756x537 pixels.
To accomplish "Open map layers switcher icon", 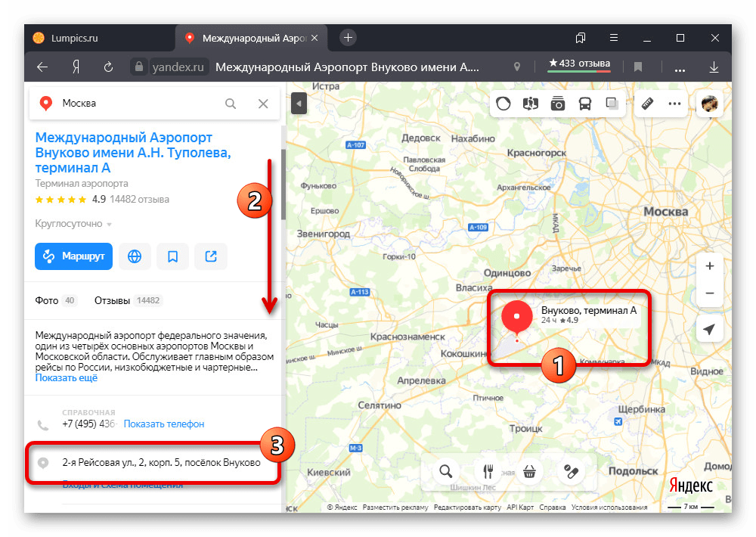I will click(612, 104).
